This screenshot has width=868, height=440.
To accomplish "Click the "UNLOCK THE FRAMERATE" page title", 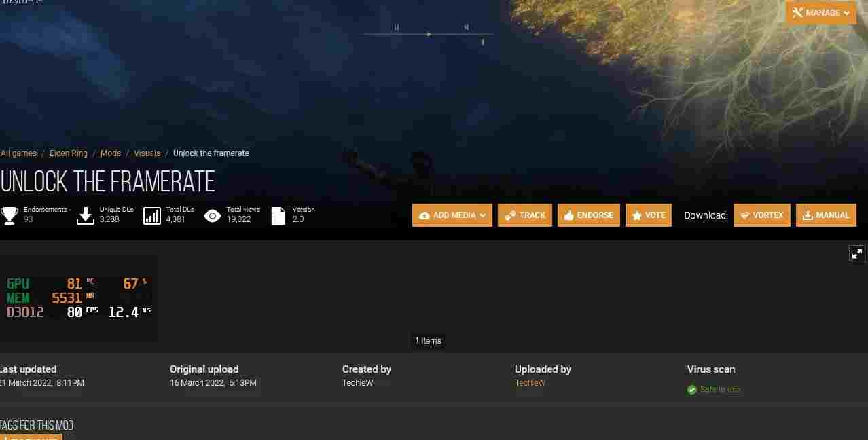I will (x=107, y=182).
